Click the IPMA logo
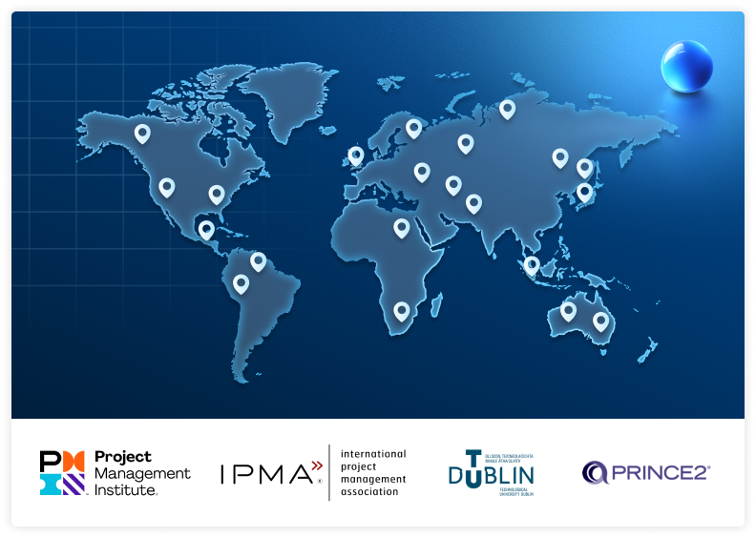 pyautogui.click(x=313, y=473)
